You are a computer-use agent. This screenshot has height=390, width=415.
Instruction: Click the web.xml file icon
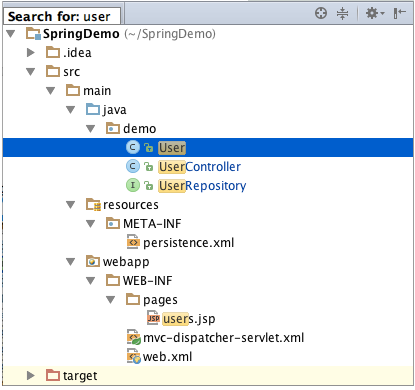click(134, 356)
